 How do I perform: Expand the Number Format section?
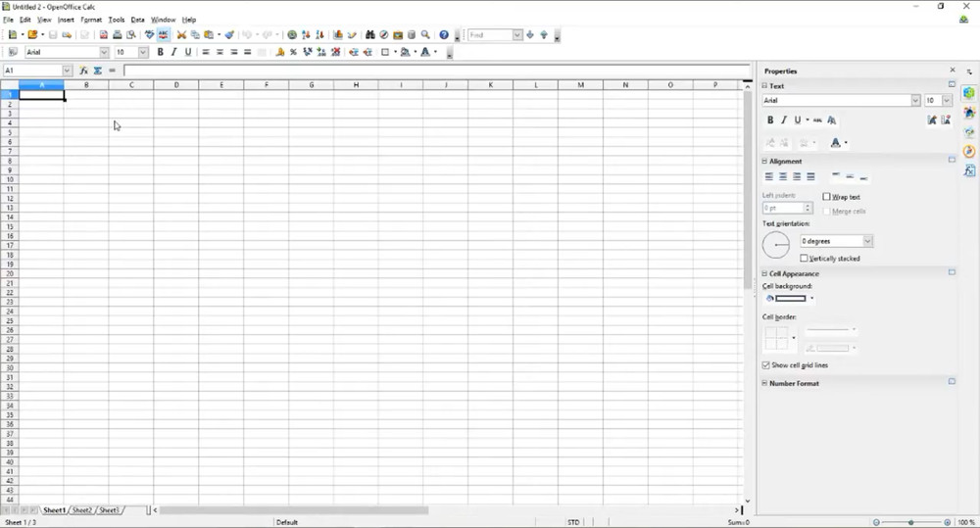[764, 383]
